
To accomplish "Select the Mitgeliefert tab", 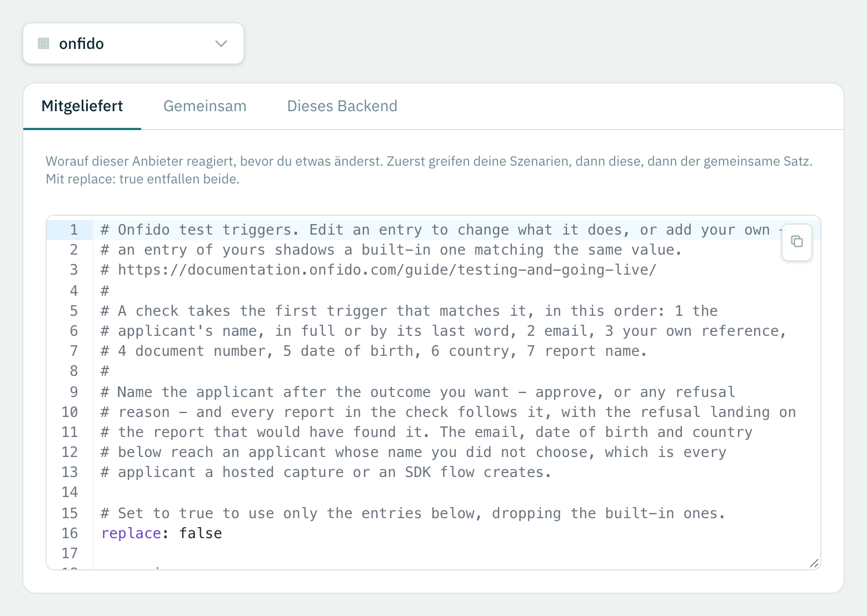I will pos(82,106).
